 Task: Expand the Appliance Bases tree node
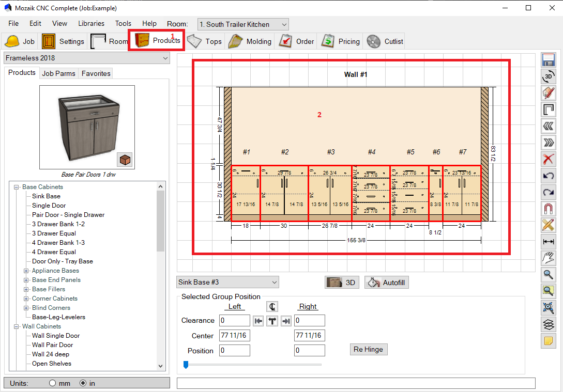[x=26, y=271]
